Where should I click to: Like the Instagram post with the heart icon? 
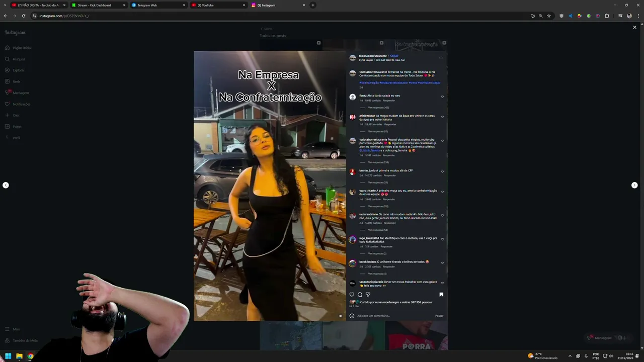pos(352,295)
